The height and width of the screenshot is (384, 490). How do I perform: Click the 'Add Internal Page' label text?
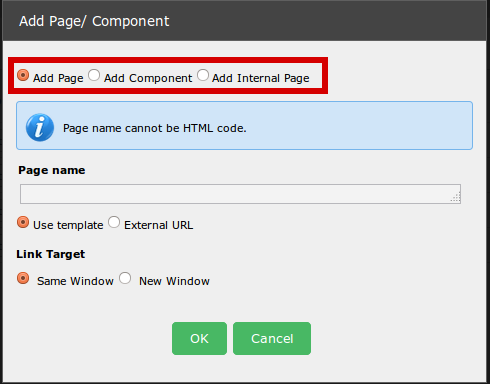261,78
